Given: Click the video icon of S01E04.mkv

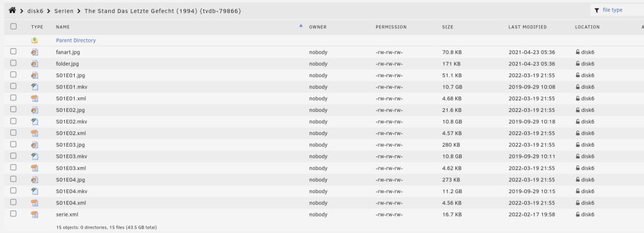Looking at the screenshot, I should click(35, 191).
